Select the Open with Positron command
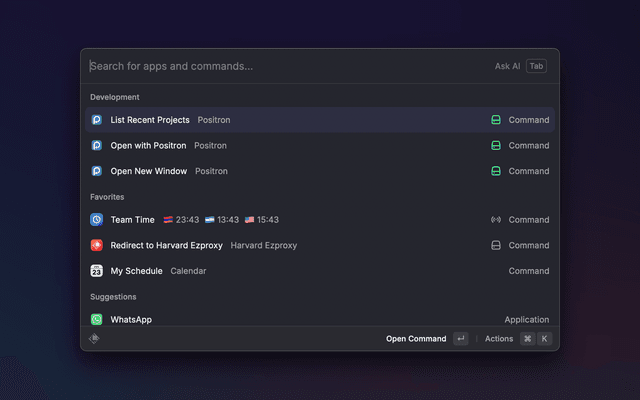This screenshot has width=640, height=400. (148, 145)
